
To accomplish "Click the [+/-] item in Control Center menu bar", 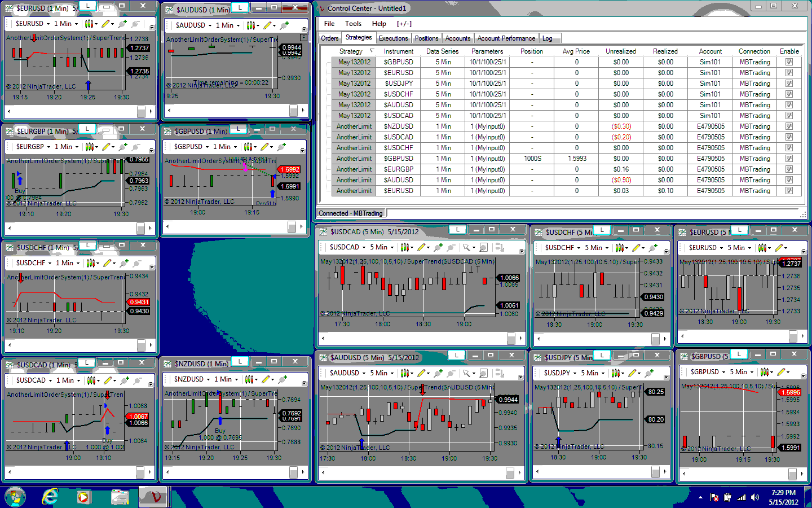I will pyautogui.click(x=404, y=24).
